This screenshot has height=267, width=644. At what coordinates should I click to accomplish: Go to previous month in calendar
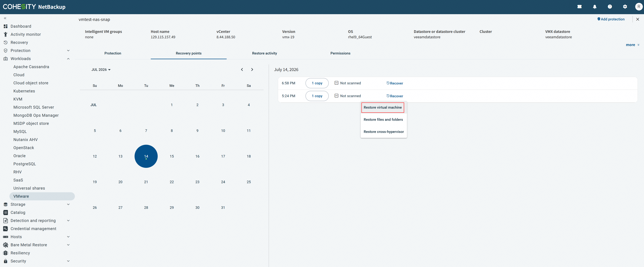click(242, 69)
